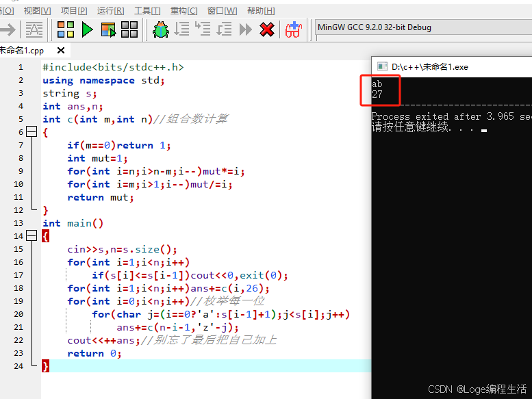532x399 pixels.
Task: Click the #include<bits/stdc++.h> line
Action: (113, 67)
